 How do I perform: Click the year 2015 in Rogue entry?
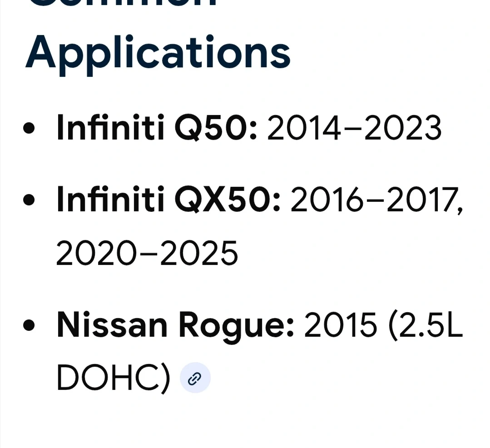[340, 324]
